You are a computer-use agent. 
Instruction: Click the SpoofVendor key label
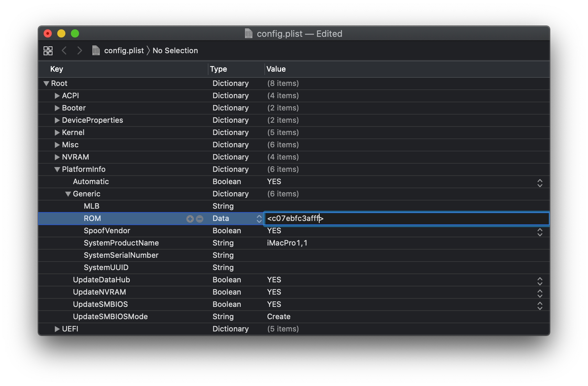(107, 231)
